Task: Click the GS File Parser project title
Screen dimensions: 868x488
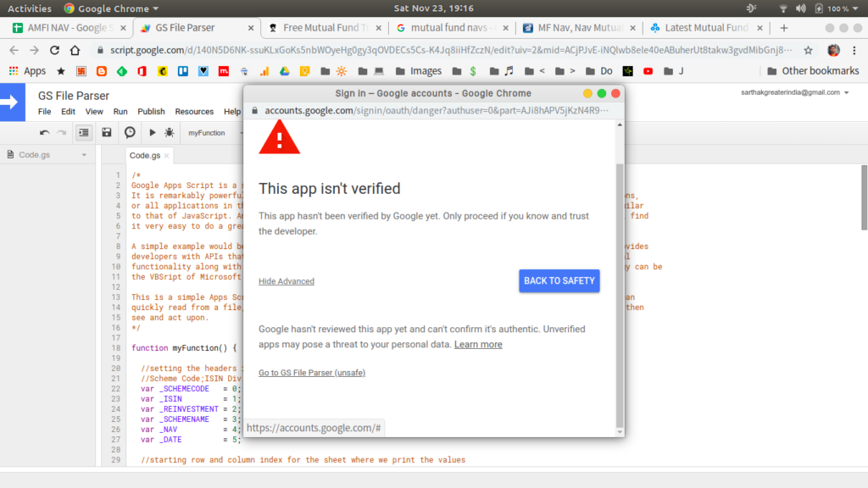Action: click(74, 96)
